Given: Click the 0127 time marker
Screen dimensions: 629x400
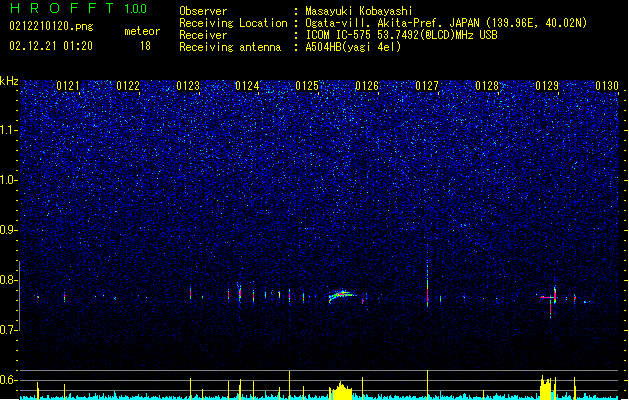Looking at the screenshot, I should [x=427, y=86].
